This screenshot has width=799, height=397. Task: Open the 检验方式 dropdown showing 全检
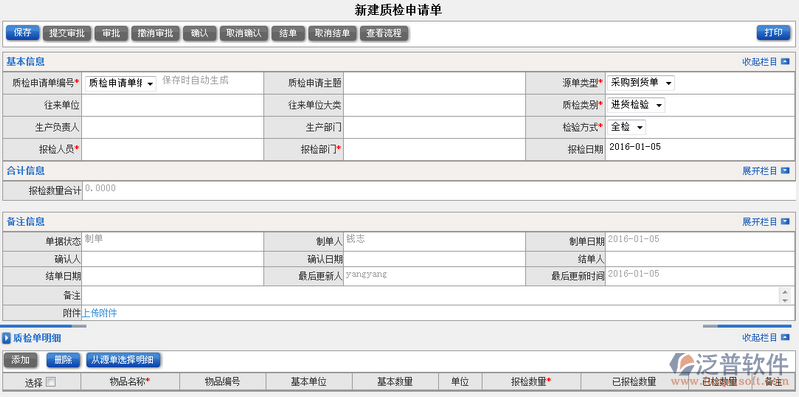click(626, 127)
